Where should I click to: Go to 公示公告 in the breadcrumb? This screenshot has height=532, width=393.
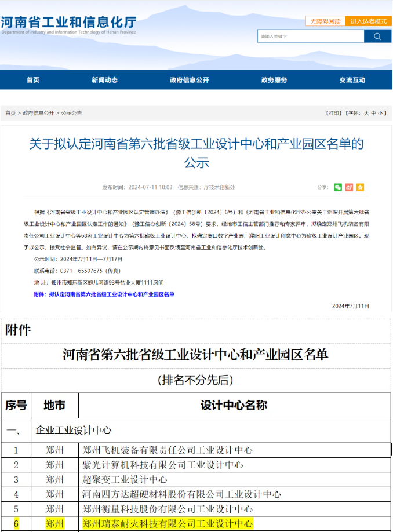[71, 113]
